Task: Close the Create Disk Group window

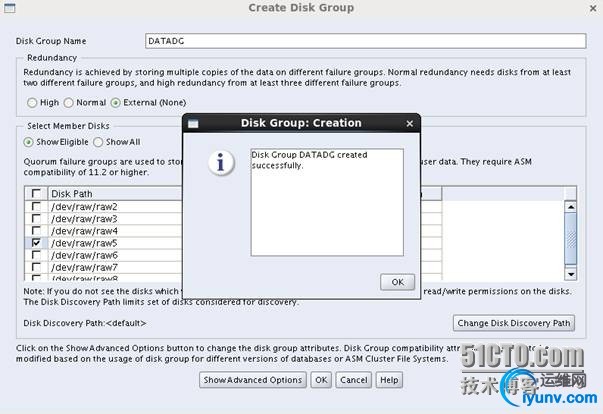Action: 593,8
